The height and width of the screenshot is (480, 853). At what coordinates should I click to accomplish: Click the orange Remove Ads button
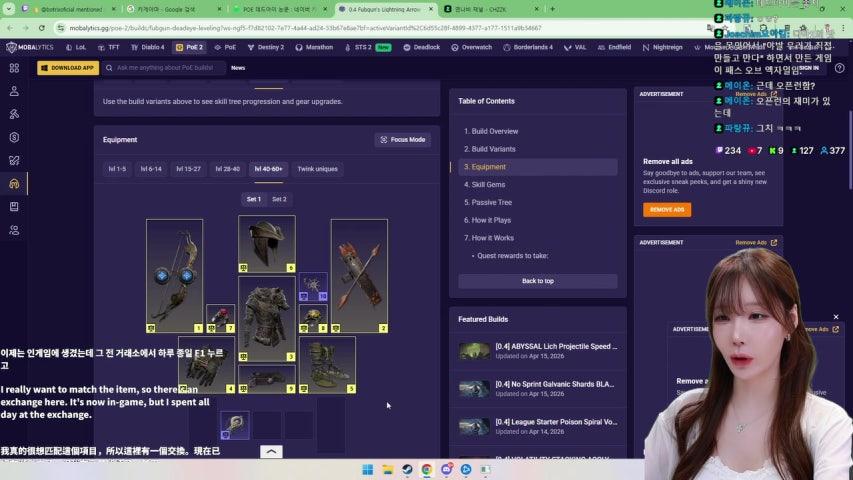[667, 210]
